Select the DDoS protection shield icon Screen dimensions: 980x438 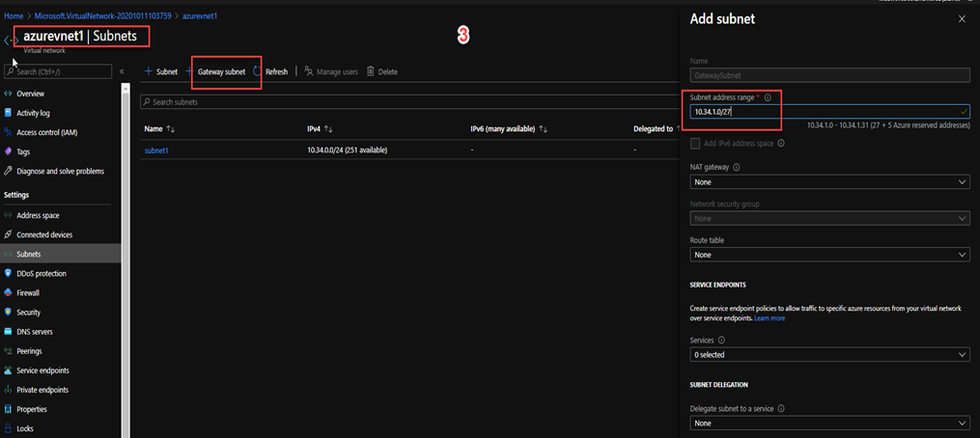pos(8,274)
